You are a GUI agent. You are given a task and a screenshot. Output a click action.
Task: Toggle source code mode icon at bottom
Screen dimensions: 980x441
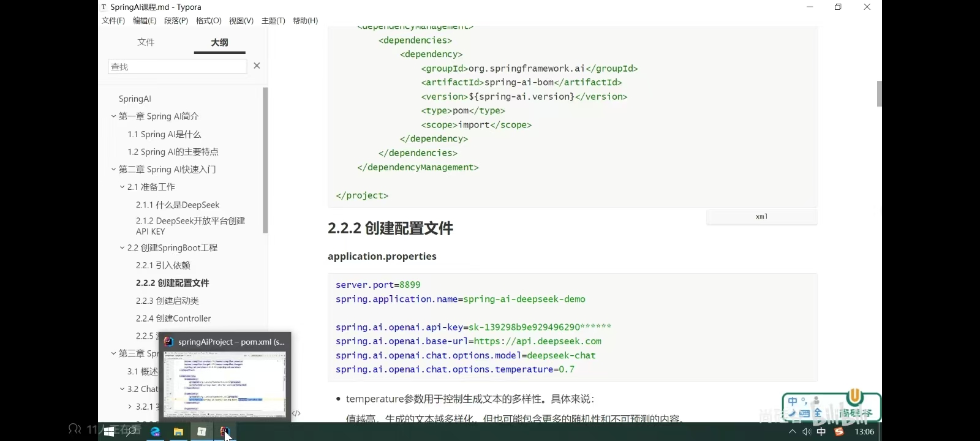tap(296, 413)
